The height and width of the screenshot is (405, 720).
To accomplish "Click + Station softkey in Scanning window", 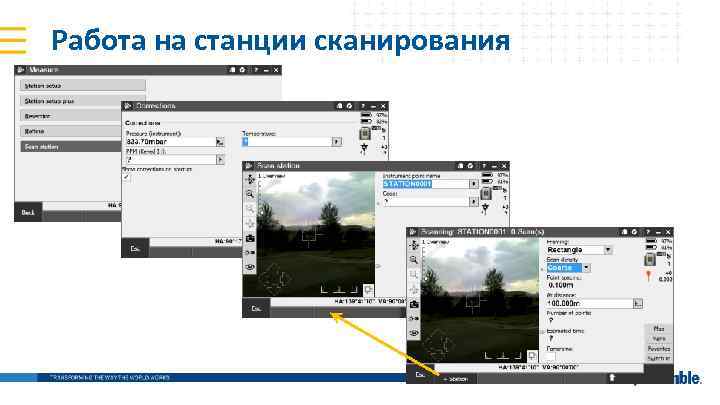I will pos(455,379).
